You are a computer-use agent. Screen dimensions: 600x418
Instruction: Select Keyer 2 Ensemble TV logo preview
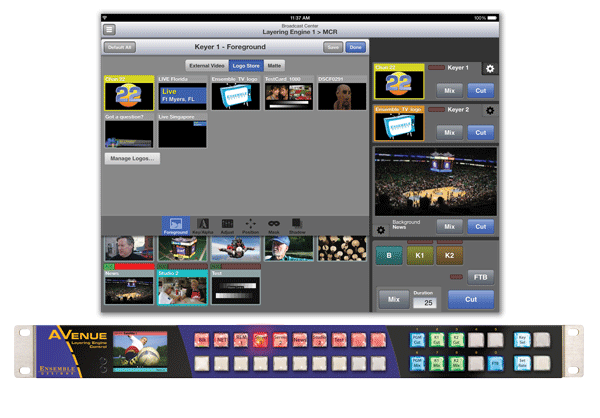(x=399, y=123)
